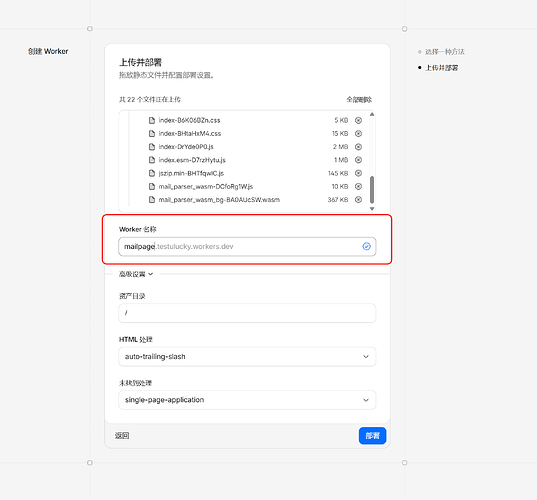Click the 资产目录 input field

point(247,313)
